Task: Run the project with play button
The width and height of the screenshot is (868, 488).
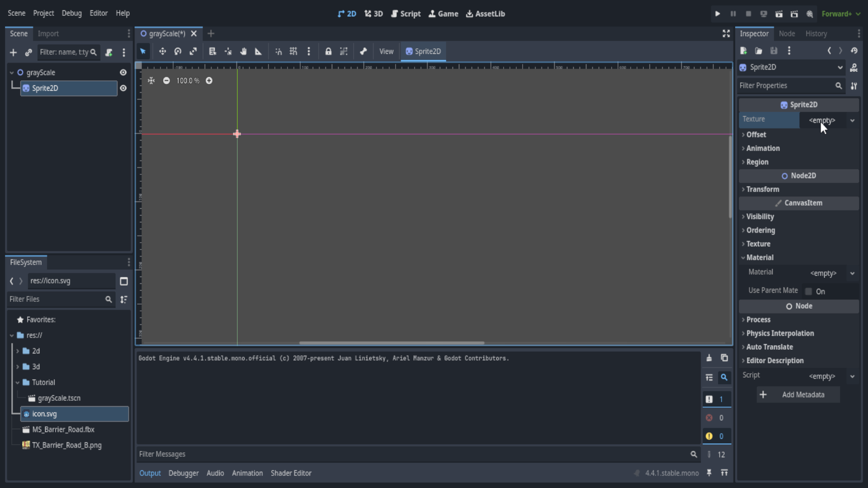Action: tap(717, 14)
